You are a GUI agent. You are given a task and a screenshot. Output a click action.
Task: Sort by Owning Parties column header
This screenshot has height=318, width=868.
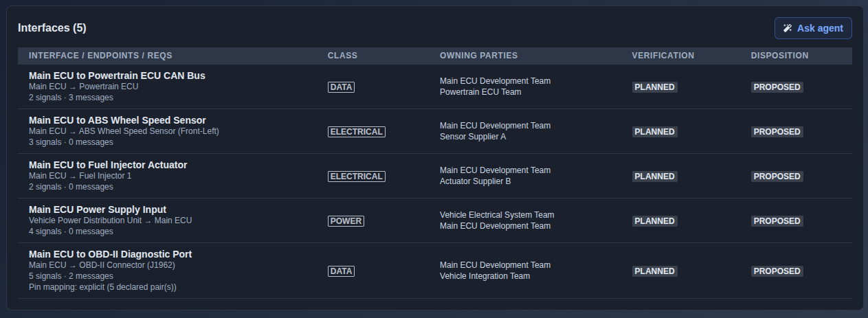(x=479, y=56)
